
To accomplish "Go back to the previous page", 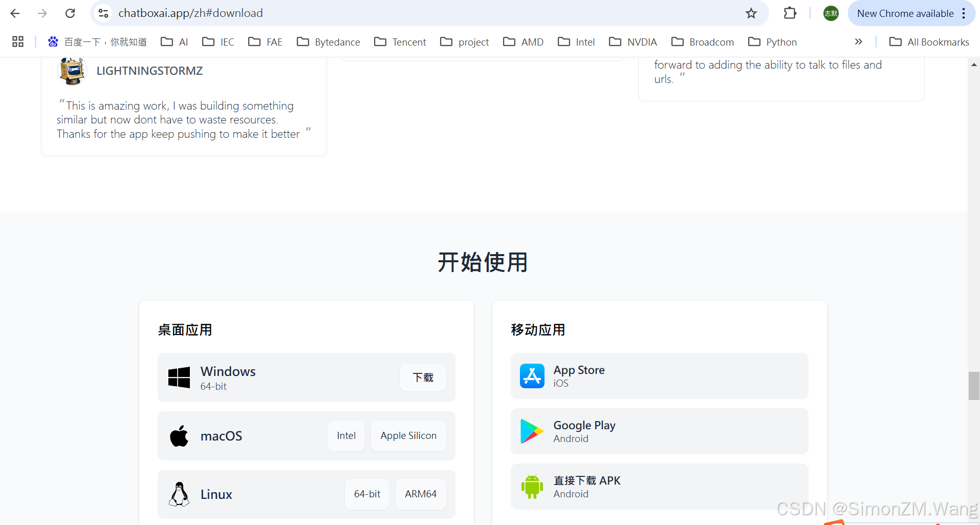I will coord(15,13).
